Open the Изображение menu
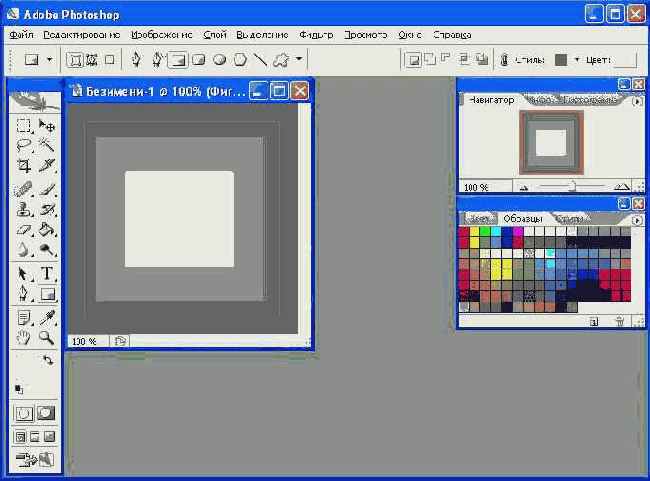 pyautogui.click(x=162, y=35)
